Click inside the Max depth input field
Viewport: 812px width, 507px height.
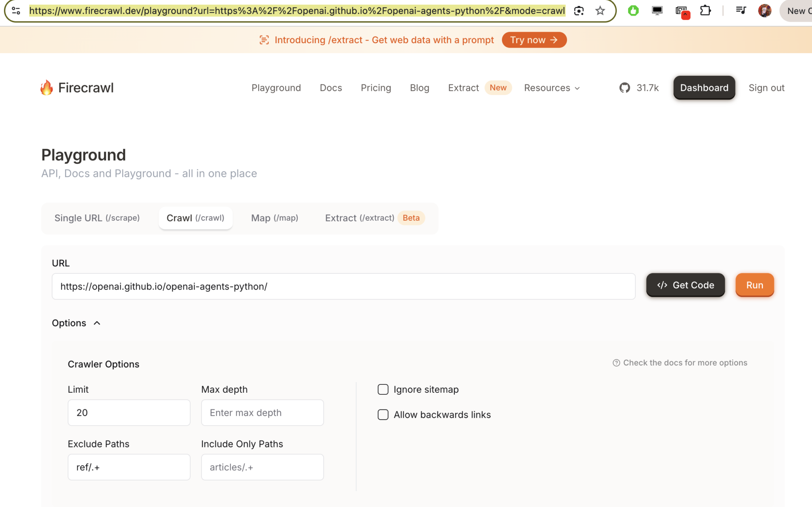pyautogui.click(x=262, y=413)
